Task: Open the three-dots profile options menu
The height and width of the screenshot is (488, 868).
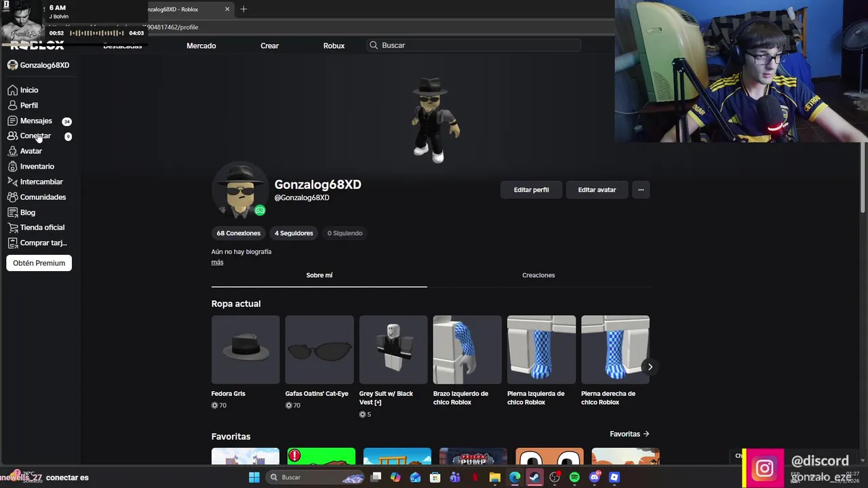Action: click(641, 190)
